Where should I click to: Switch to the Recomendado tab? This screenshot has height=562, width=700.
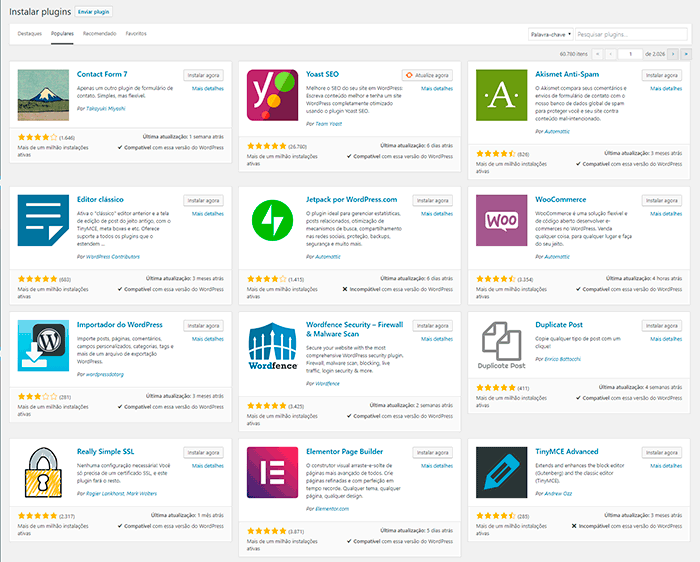coord(100,33)
